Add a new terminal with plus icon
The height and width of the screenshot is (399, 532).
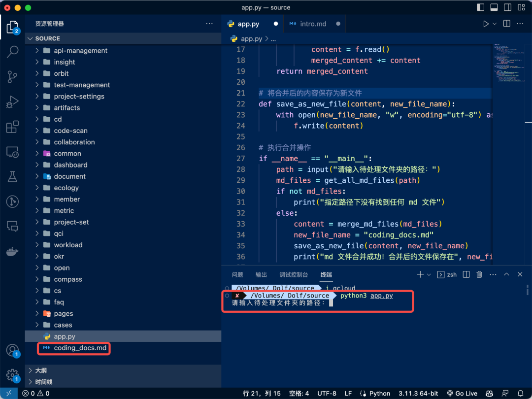click(420, 274)
